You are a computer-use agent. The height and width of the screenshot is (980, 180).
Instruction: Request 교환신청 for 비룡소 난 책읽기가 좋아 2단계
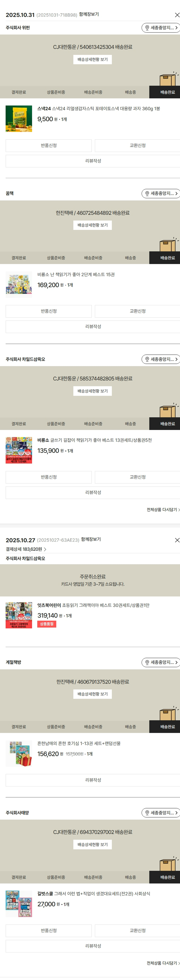tap(137, 311)
